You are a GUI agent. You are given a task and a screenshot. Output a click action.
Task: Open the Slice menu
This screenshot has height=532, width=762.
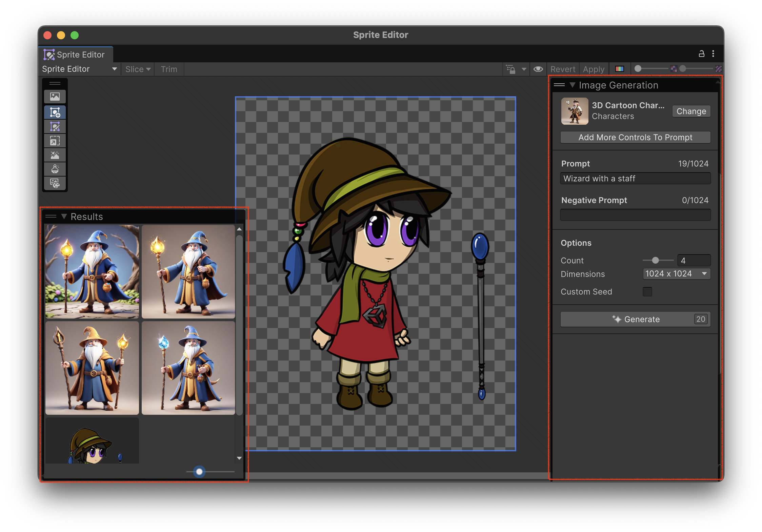[137, 69]
